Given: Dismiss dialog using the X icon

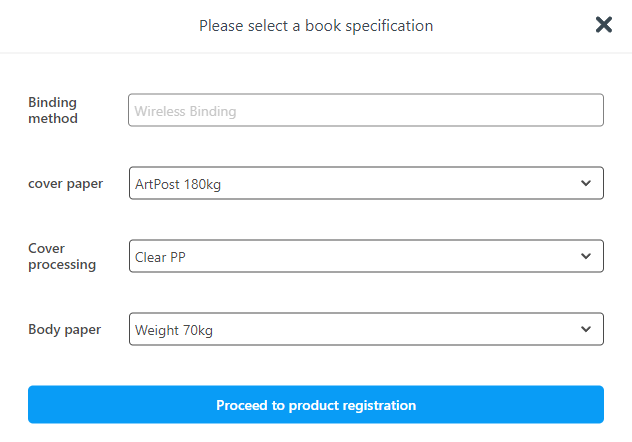Looking at the screenshot, I should (603, 25).
